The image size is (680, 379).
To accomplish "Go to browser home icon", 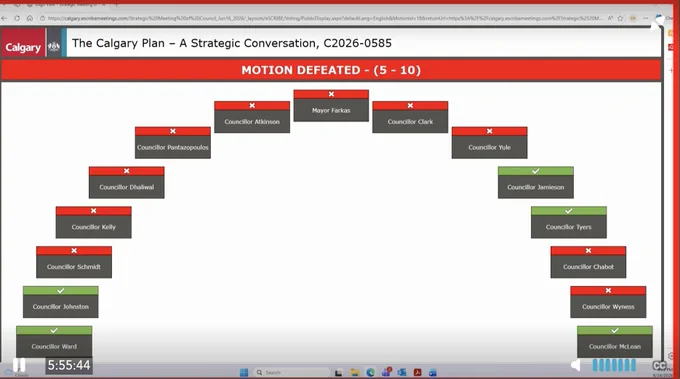I will coord(29,18).
